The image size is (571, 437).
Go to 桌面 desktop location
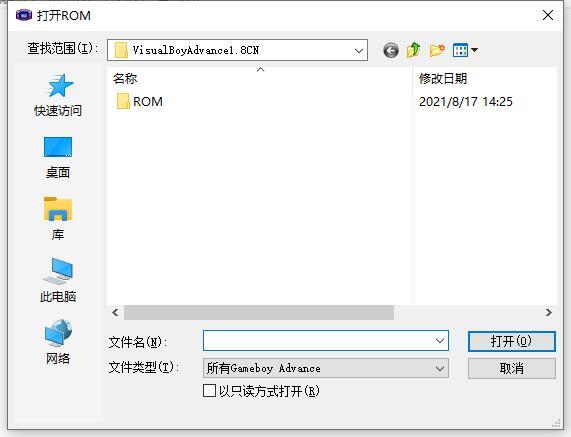[58, 158]
